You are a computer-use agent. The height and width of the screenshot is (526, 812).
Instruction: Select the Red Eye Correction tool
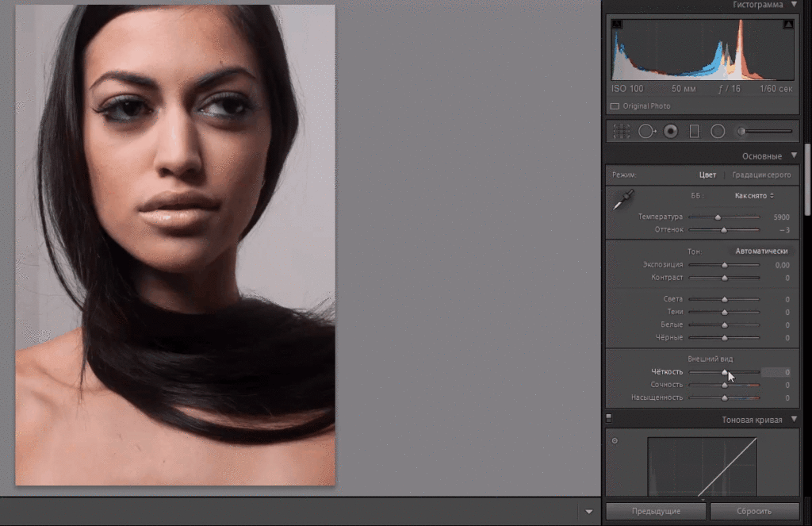point(671,132)
